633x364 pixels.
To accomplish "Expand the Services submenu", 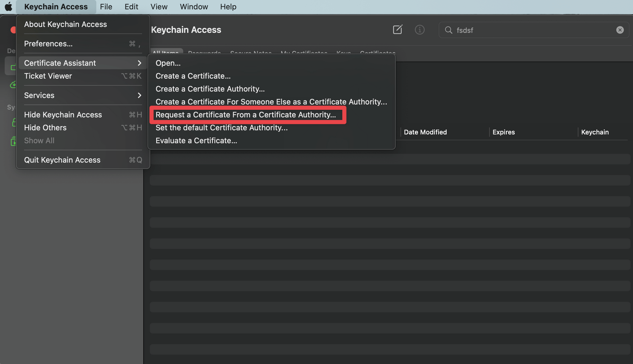I will (139, 95).
